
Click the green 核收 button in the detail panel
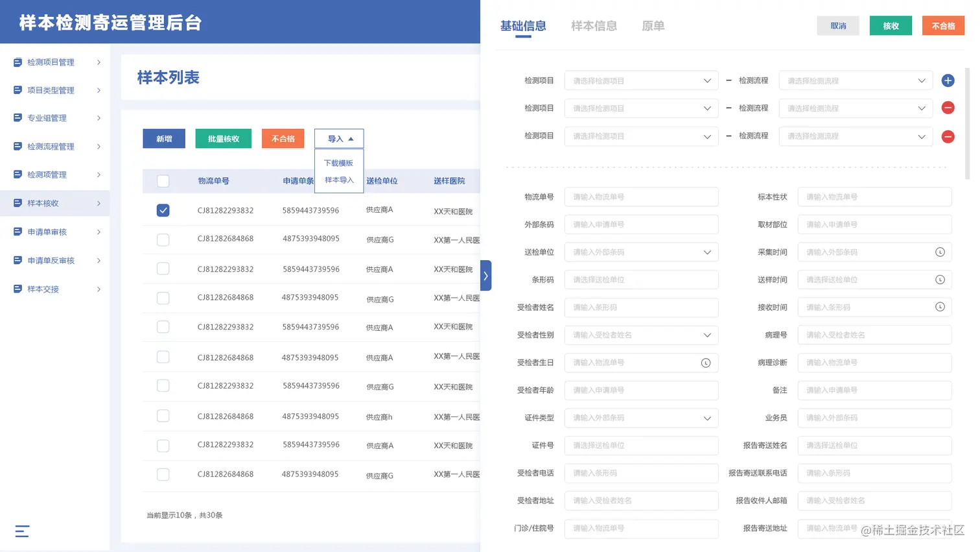(x=891, y=26)
